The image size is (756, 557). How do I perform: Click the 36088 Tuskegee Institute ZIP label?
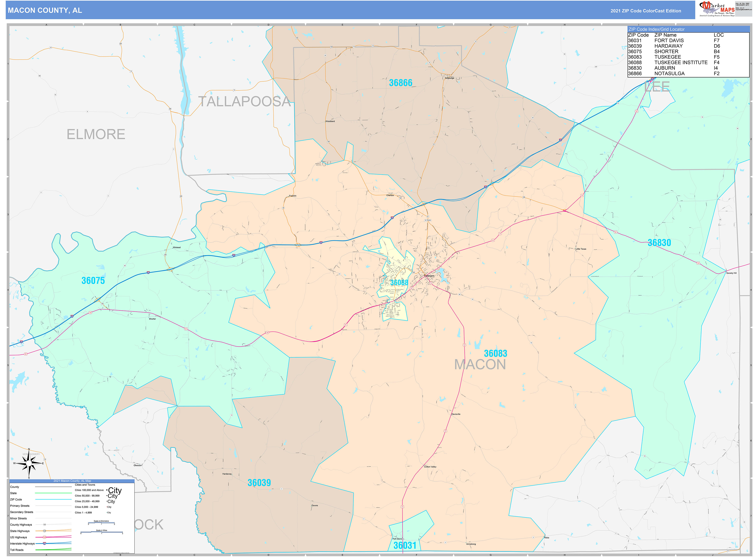pyautogui.click(x=399, y=283)
